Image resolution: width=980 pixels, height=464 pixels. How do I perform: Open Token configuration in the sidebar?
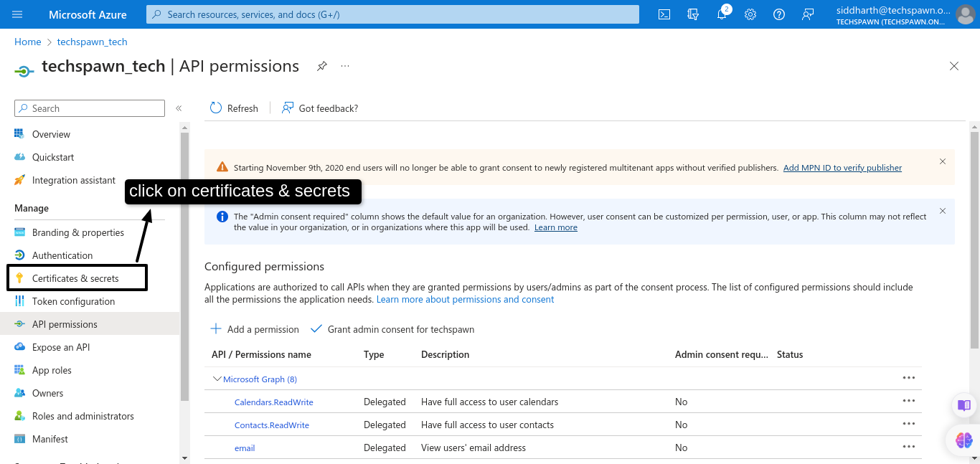pos(73,301)
